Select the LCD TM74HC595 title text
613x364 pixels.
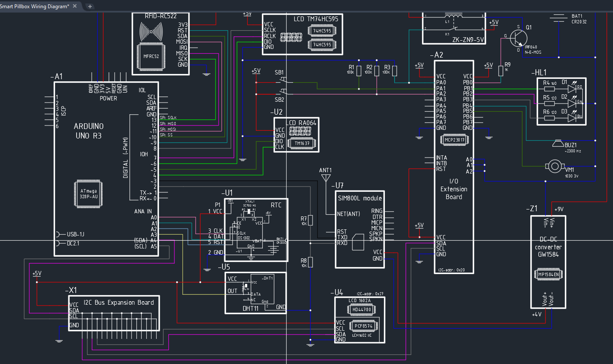pos(316,19)
